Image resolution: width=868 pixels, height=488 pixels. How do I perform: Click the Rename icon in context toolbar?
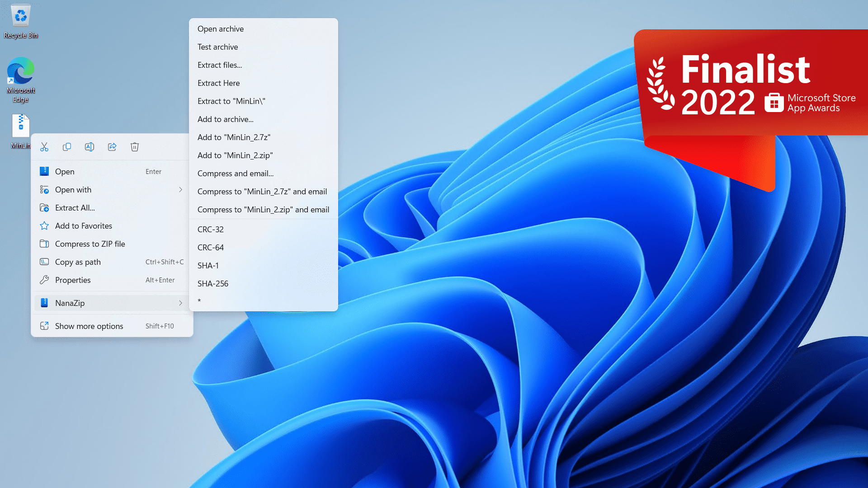coord(90,146)
